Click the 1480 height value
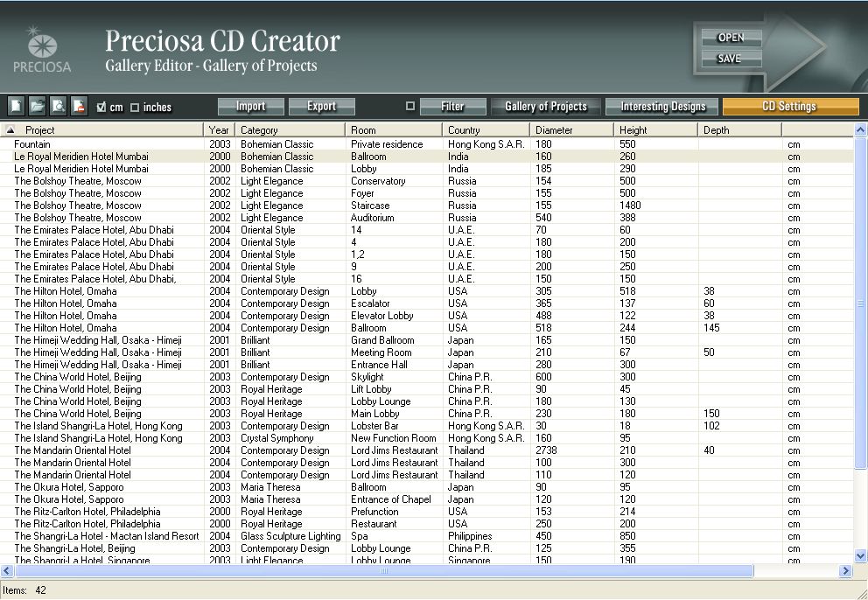 pos(630,206)
